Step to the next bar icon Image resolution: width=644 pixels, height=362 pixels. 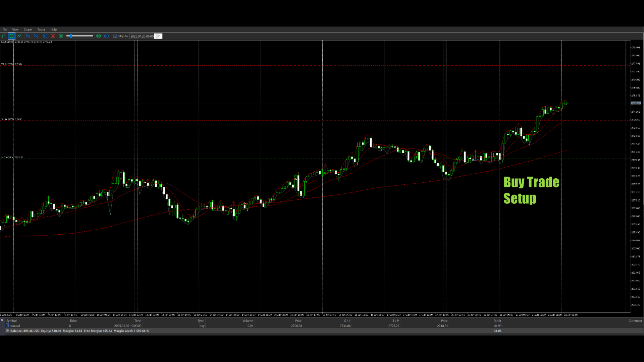tap(106, 36)
